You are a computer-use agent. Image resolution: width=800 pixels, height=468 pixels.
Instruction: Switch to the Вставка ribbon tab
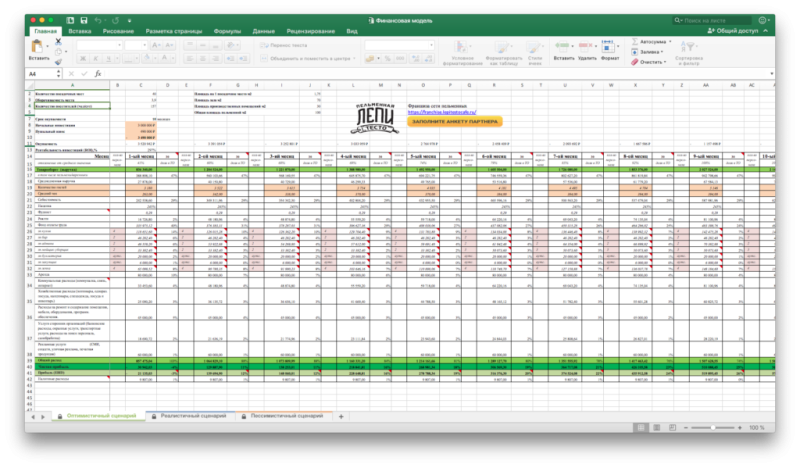pyautogui.click(x=80, y=31)
